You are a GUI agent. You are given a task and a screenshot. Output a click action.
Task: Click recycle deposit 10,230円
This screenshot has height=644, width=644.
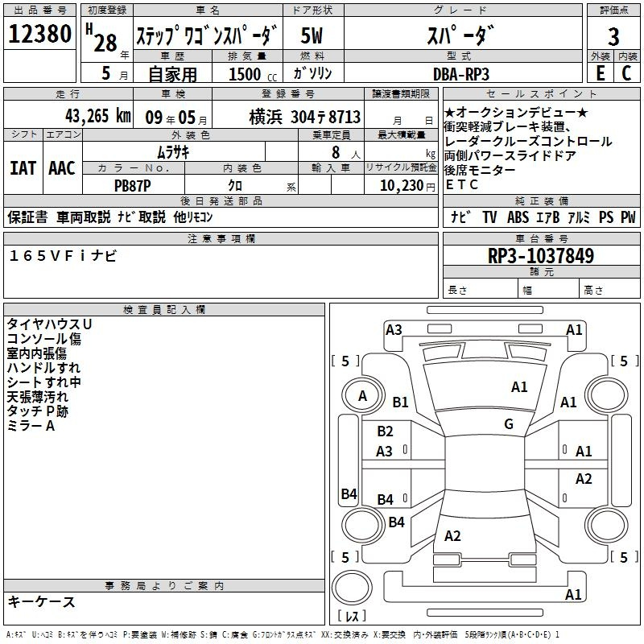coord(407,186)
